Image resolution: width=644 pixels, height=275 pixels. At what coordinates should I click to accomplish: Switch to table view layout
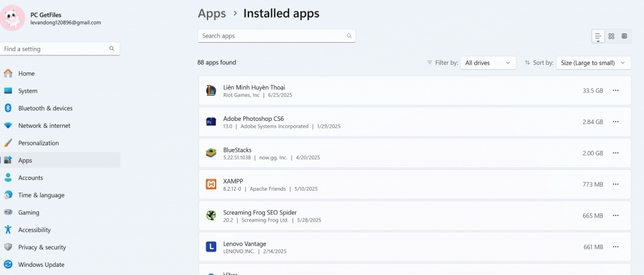coord(625,36)
